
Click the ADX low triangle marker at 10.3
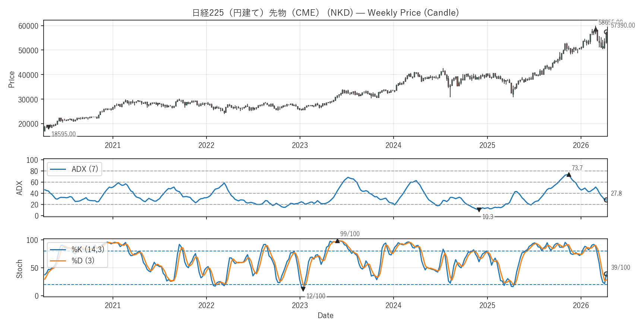479,210
